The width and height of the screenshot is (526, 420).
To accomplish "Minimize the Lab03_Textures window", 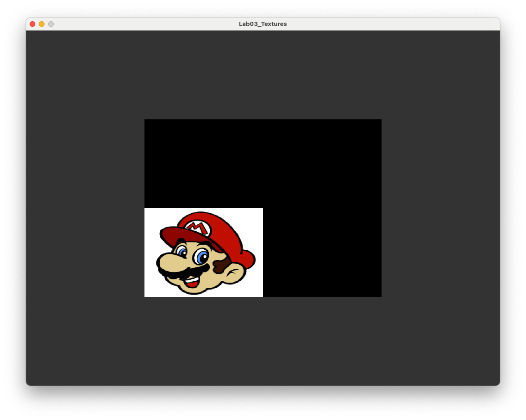I will pos(42,24).
